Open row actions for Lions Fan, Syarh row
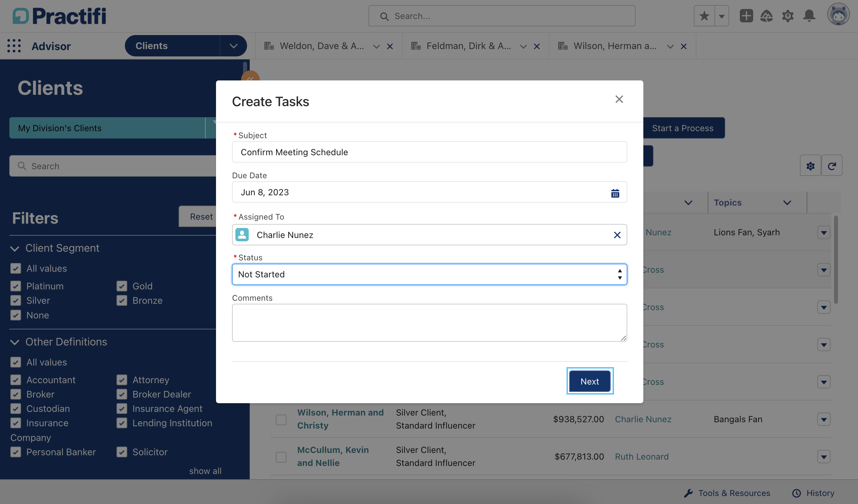Viewport: 858px width, 504px height. pyautogui.click(x=824, y=233)
